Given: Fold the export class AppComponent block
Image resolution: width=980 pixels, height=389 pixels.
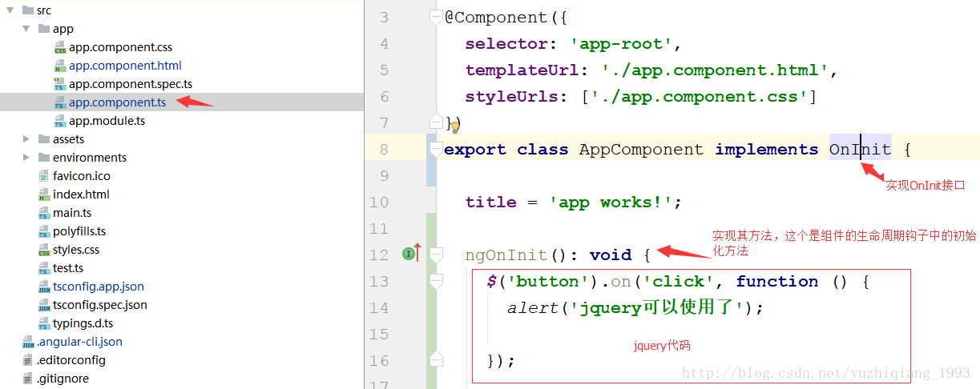Looking at the screenshot, I should coord(436,149).
